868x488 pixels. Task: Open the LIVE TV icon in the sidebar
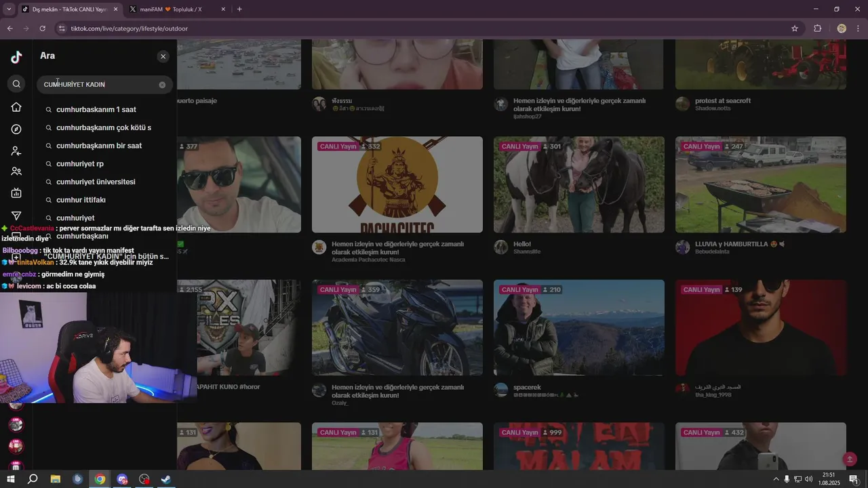[16, 194]
